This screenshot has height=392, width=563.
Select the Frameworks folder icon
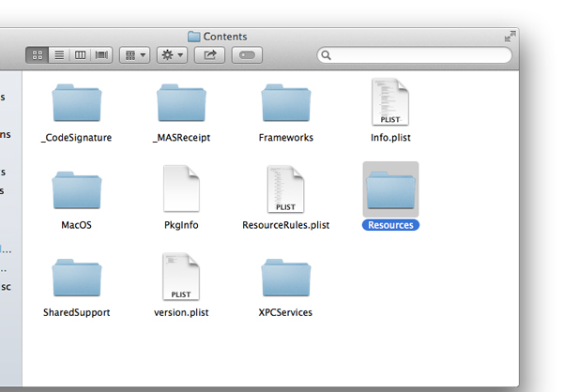(286, 102)
